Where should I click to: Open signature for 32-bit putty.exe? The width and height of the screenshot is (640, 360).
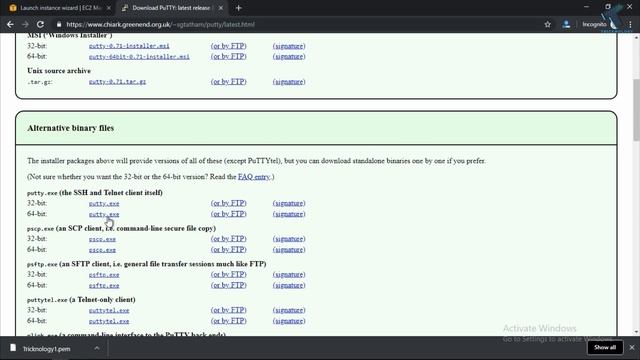289,203
